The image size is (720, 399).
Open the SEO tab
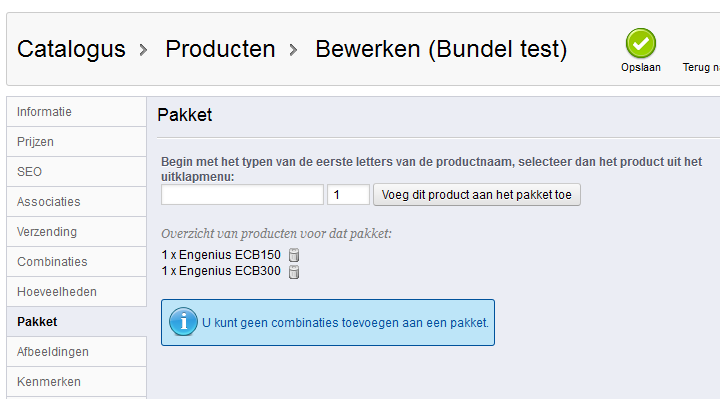[x=77, y=172]
